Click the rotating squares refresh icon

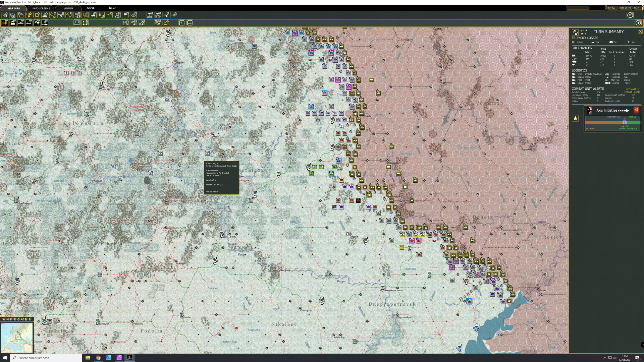coord(69,15)
